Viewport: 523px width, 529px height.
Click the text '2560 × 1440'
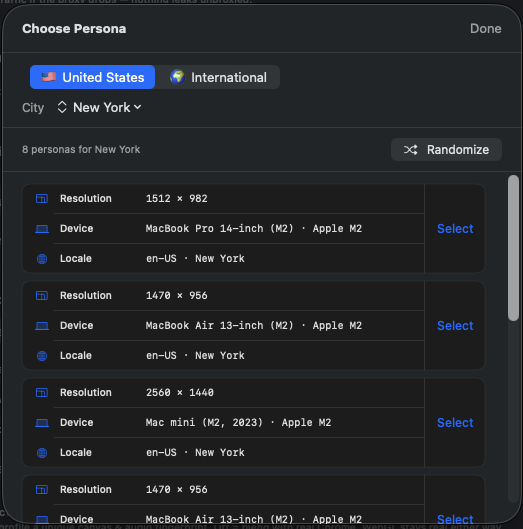[180, 392]
